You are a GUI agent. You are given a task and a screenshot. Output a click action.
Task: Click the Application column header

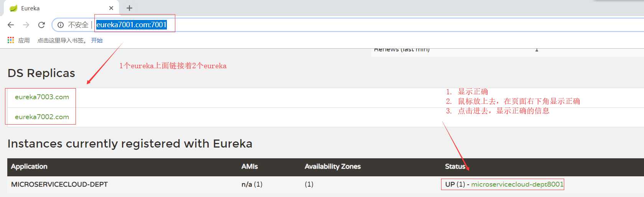29,166
